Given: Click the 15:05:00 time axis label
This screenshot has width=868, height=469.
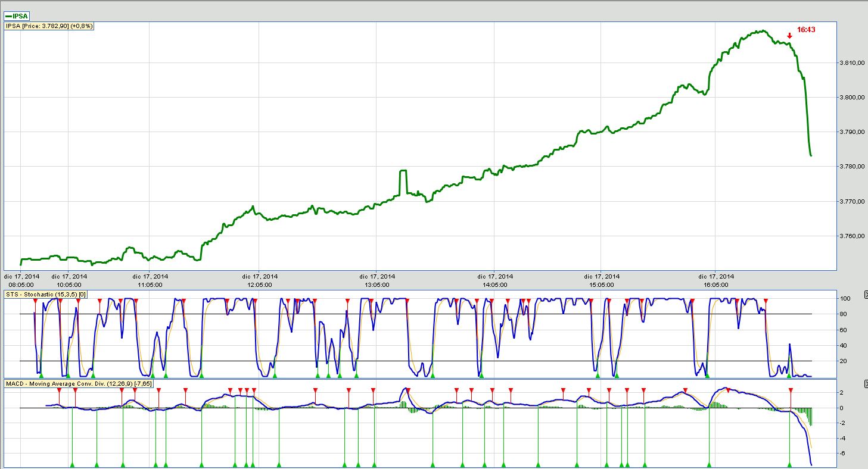Looking at the screenshot, I should click(x=602, y=284).
